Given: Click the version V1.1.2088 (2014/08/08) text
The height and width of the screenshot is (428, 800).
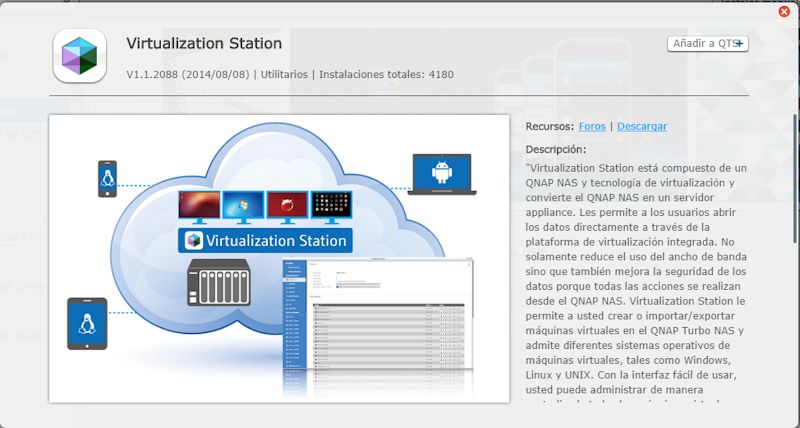Looking at the screenshot, I should click(188, 74).
